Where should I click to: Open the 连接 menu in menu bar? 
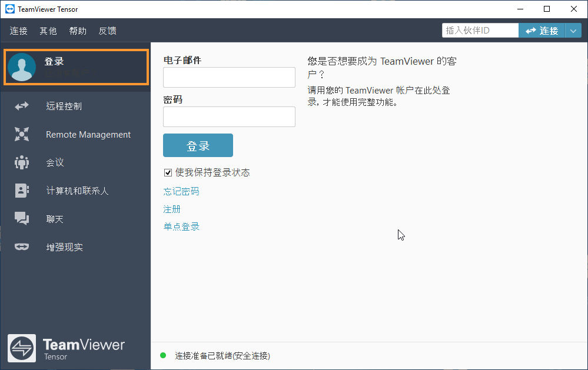click(x=19, y=31)
